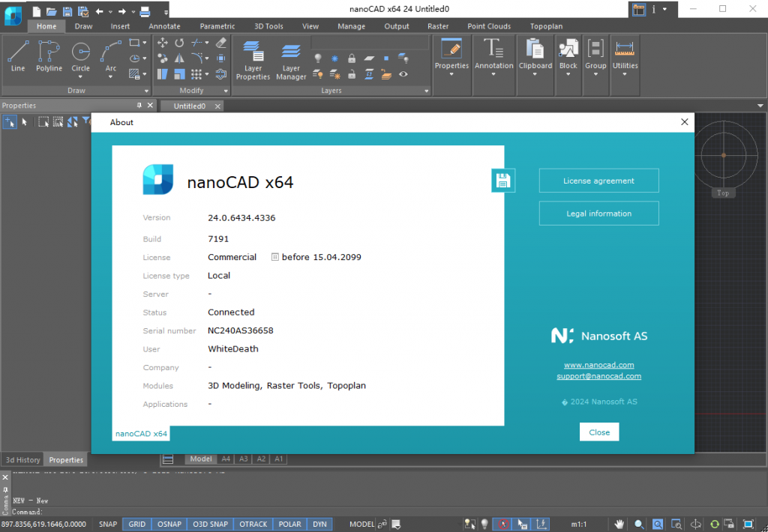
Task: Open the Annotation ribbon dropdown
Action: point(493,74)
